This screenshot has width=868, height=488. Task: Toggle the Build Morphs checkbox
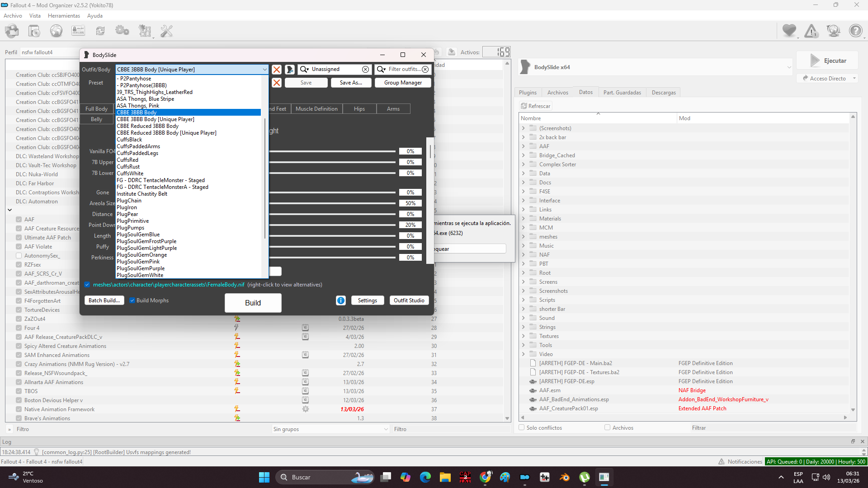132,300
